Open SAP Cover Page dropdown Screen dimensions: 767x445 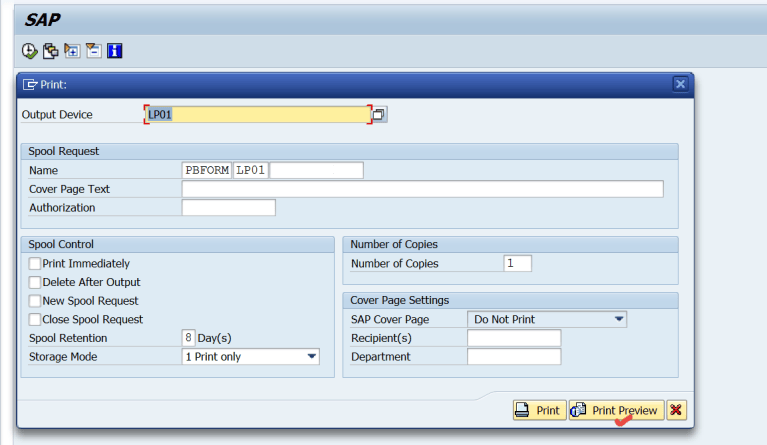[619, 319]
